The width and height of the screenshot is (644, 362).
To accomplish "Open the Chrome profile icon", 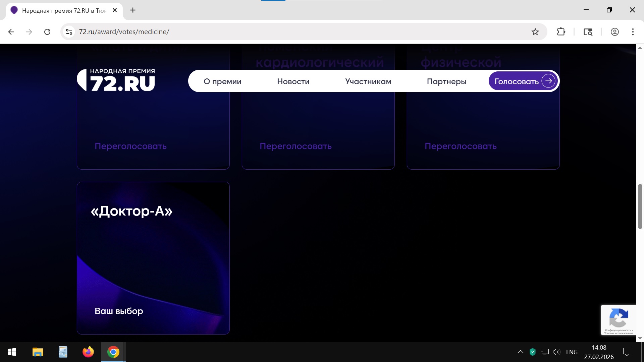I will [614, 32].
